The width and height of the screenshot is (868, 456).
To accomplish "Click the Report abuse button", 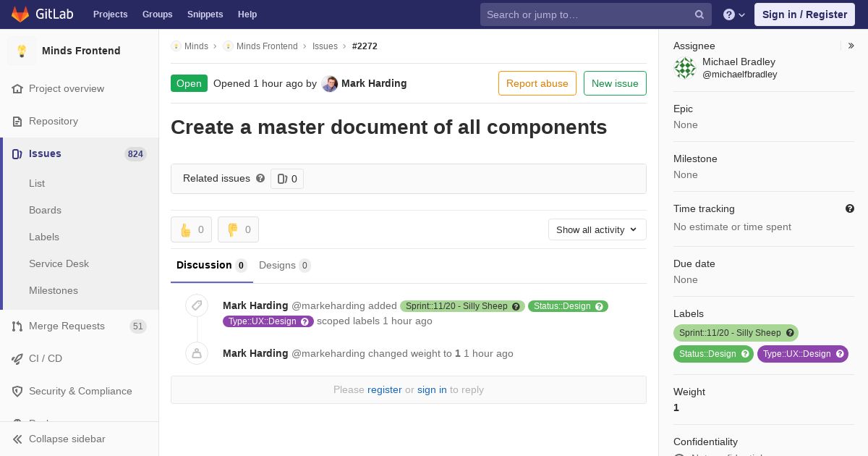I will 537,83.
